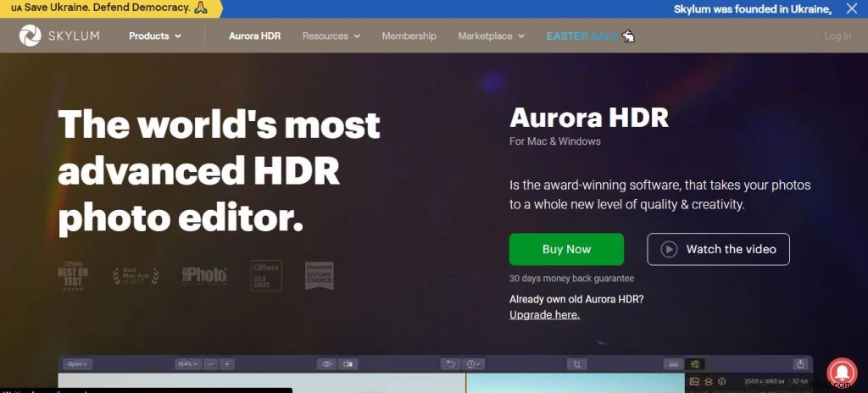Click the Camera Gold Award badge

point(266,275)
